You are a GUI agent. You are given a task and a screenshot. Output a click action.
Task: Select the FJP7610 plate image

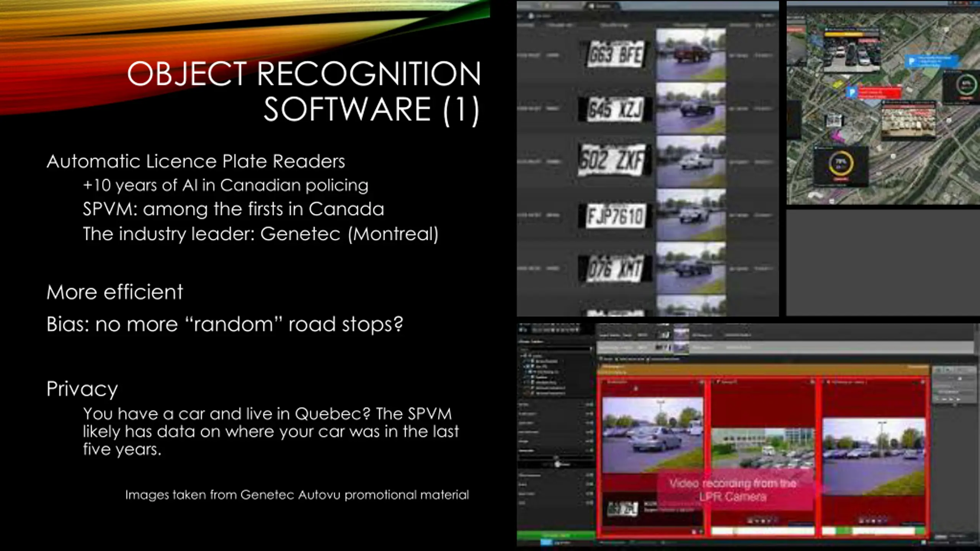coord(615,215)
